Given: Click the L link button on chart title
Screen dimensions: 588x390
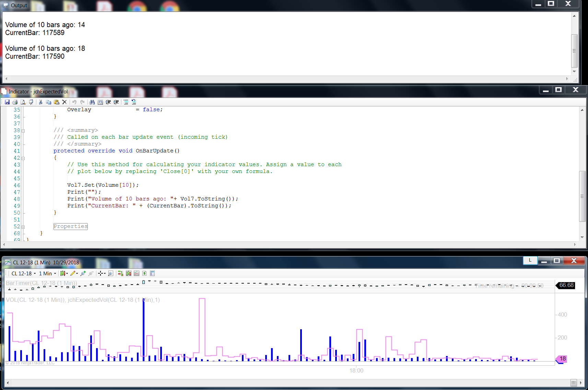Looking at the screenshot, I should point(530,260).
